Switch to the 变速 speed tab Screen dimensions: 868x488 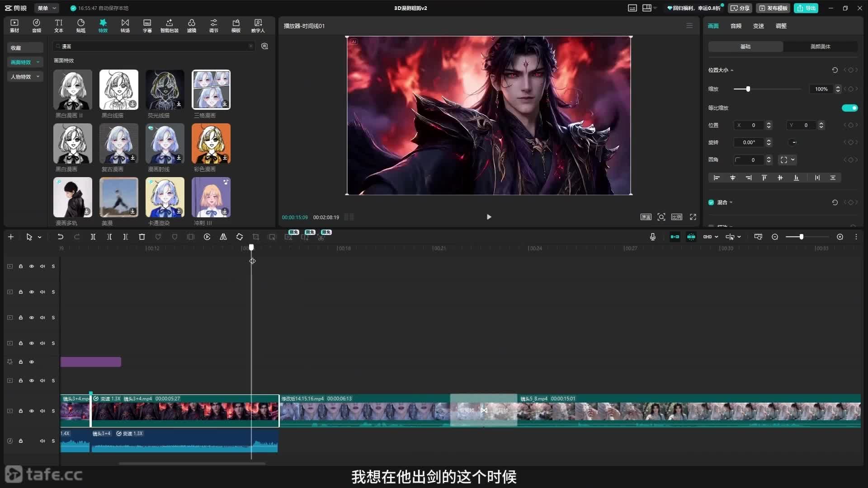(758, 26)
